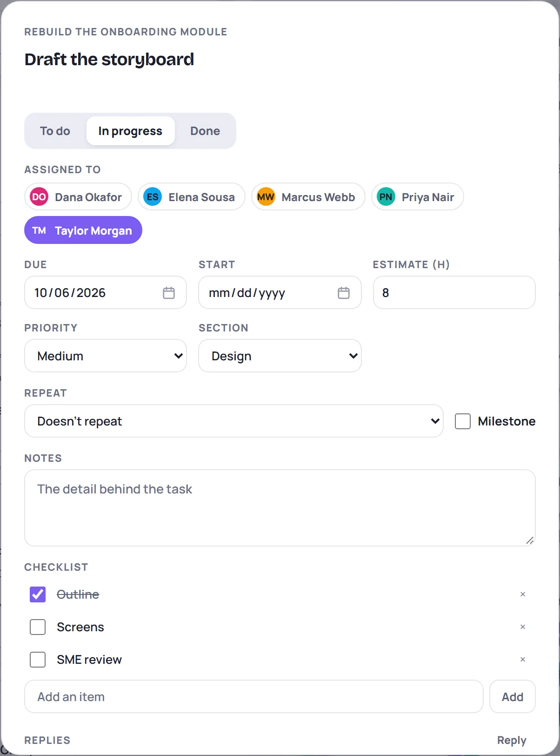Grab the Notes resize handle
The height and width of the screenshot is (756, 560).
point(530,540)
